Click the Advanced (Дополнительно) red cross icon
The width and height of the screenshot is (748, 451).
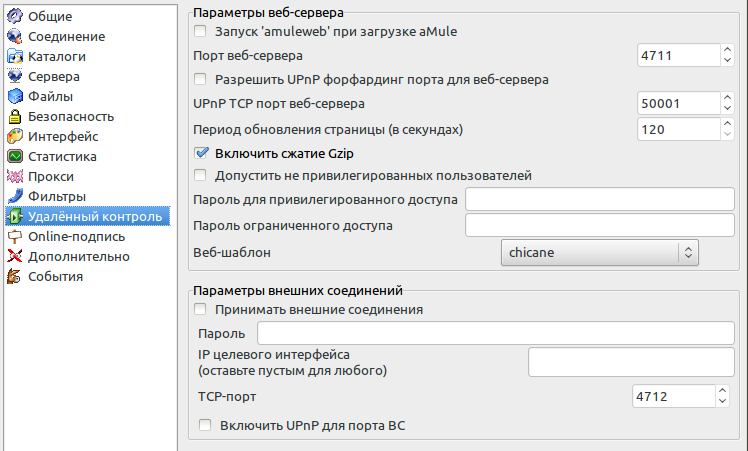click(15, 256)
